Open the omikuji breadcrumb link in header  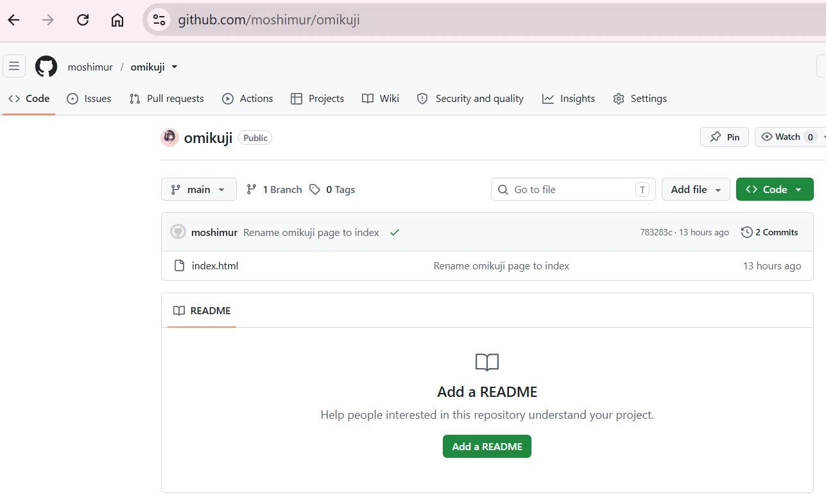[x=148, y=67]
